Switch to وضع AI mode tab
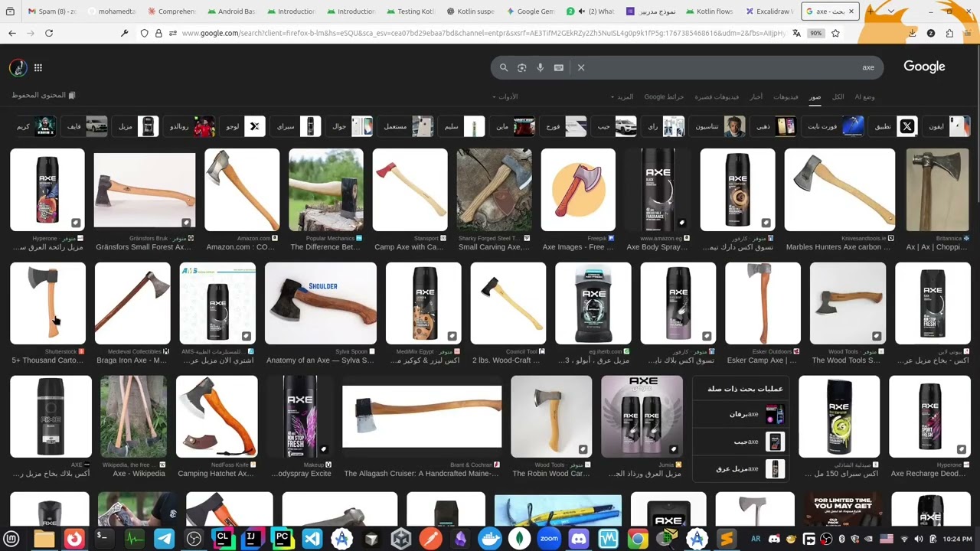This screenshot has height=551, width=980. coord(864,96)
